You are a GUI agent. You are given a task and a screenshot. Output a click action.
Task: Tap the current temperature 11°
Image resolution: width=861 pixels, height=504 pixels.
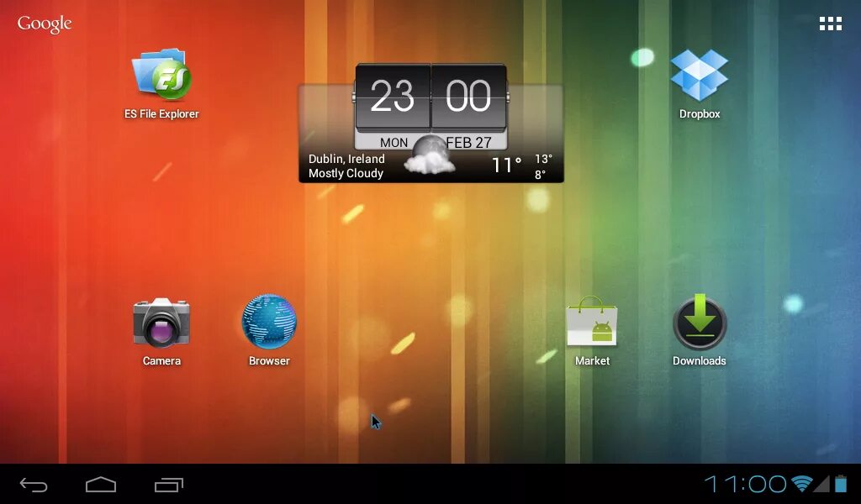(x=506, y=165)
